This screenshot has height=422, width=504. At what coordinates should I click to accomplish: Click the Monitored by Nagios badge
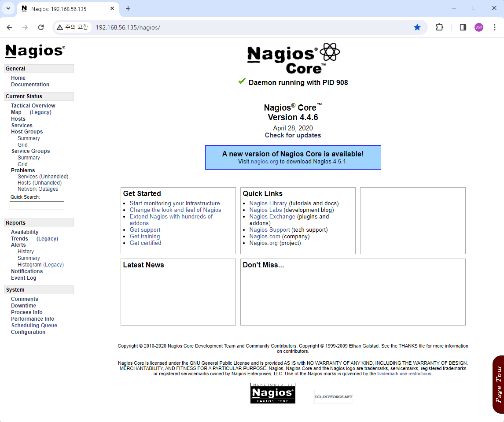pyautogui.click(x=272, y=393)
